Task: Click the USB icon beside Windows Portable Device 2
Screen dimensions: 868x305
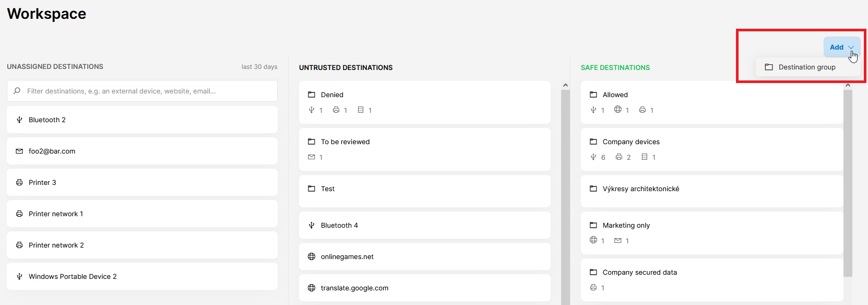Action: click(19, 276)
